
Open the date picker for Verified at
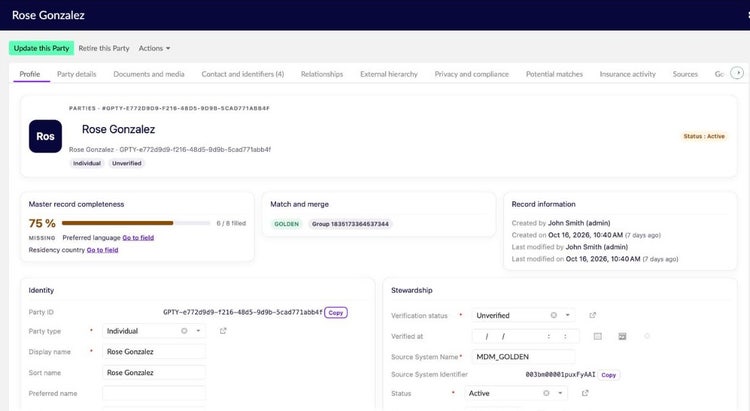(x=597, y=336)
